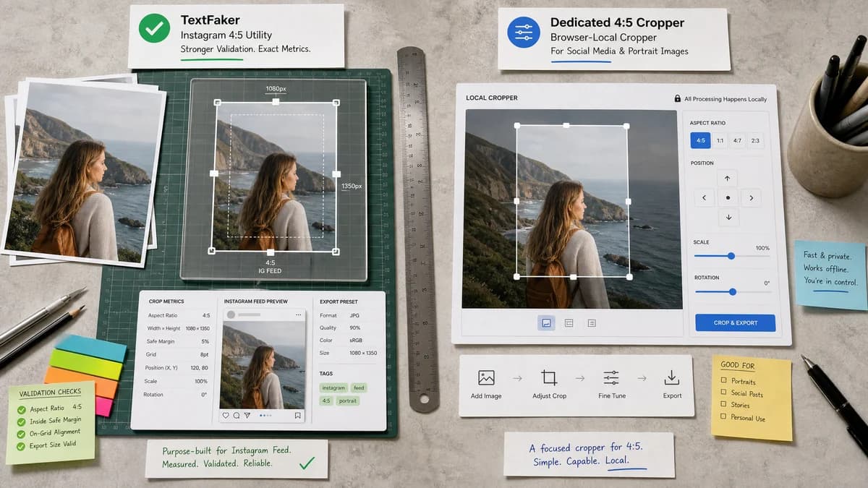
Task: Center the crop using the dot button
Action: click(x=728, y=198)
